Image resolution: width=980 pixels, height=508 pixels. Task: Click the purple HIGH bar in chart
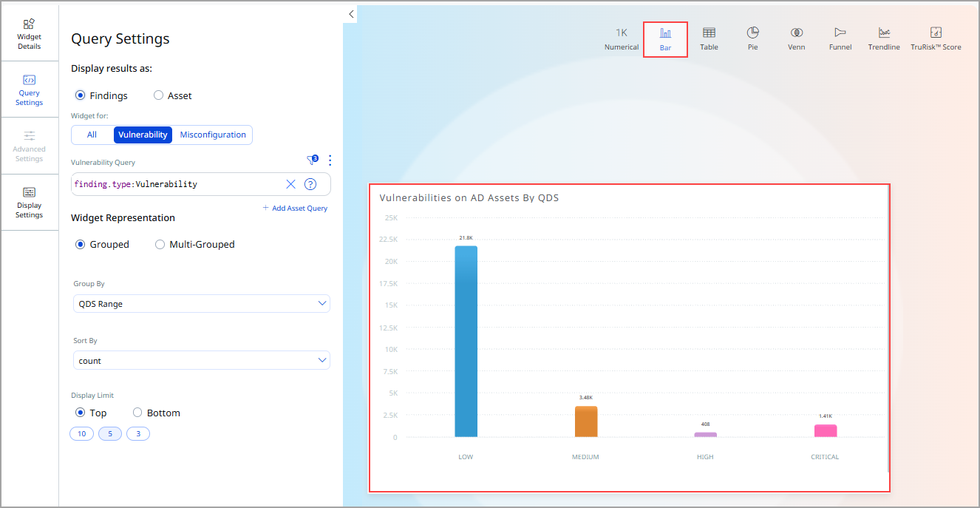coord(706,435)
